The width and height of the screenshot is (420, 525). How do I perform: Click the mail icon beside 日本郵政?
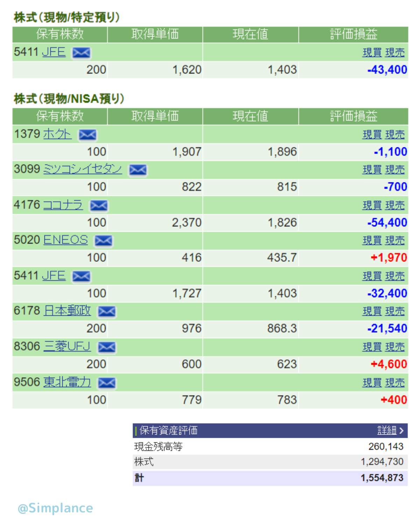(107, 311)
